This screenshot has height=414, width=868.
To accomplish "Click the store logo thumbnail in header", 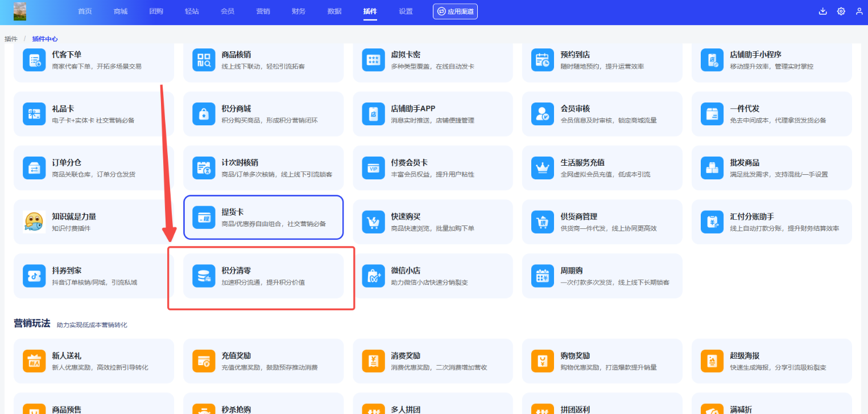I will point(20,11).
